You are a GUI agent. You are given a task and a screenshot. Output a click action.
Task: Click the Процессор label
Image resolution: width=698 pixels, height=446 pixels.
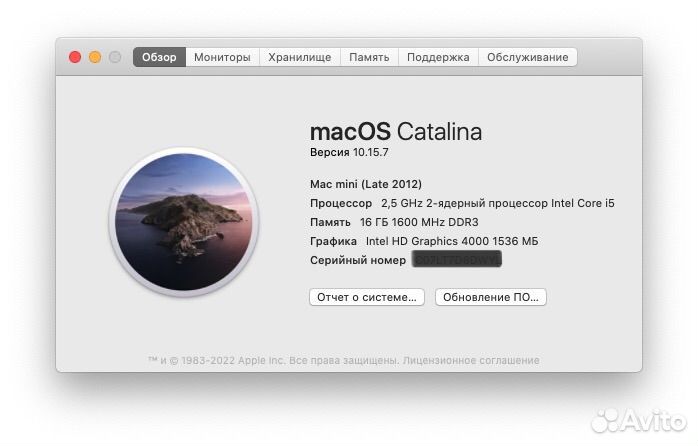click(x=341, y=203)
